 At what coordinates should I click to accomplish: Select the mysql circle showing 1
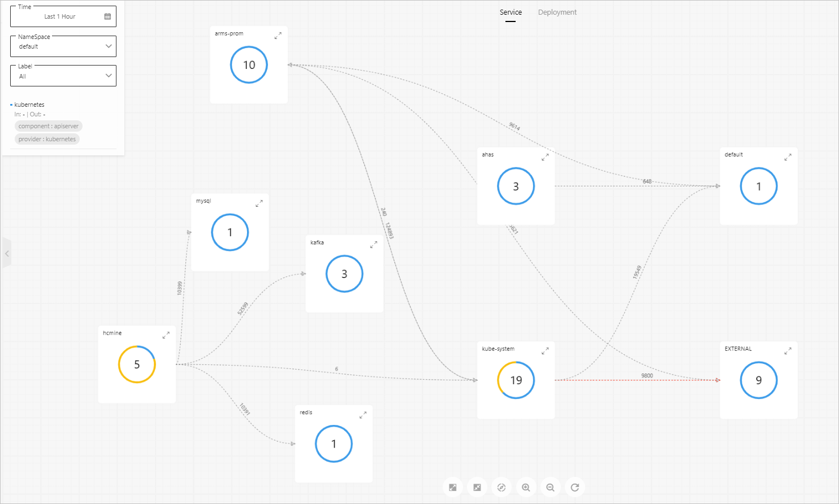point(230,232)
